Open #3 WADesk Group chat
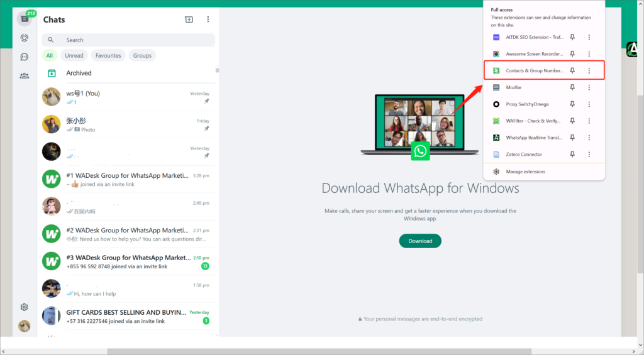644x355 pixels. click(128, 261)
